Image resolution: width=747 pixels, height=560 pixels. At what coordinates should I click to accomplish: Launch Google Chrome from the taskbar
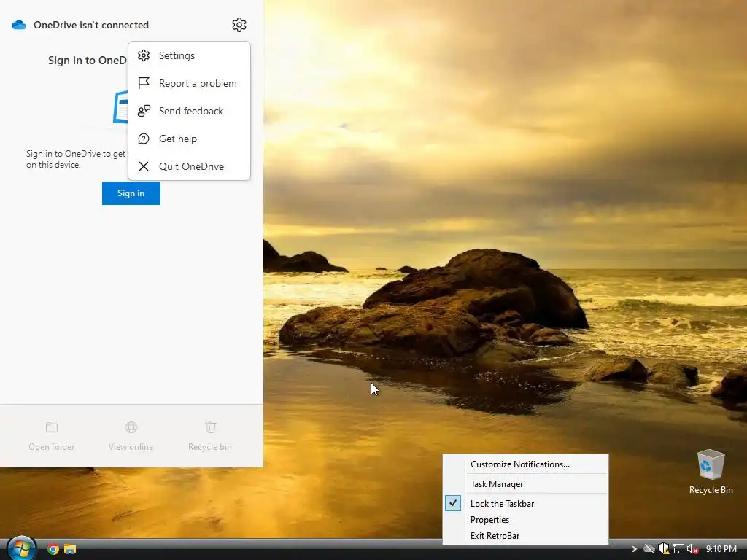(53, 549)
